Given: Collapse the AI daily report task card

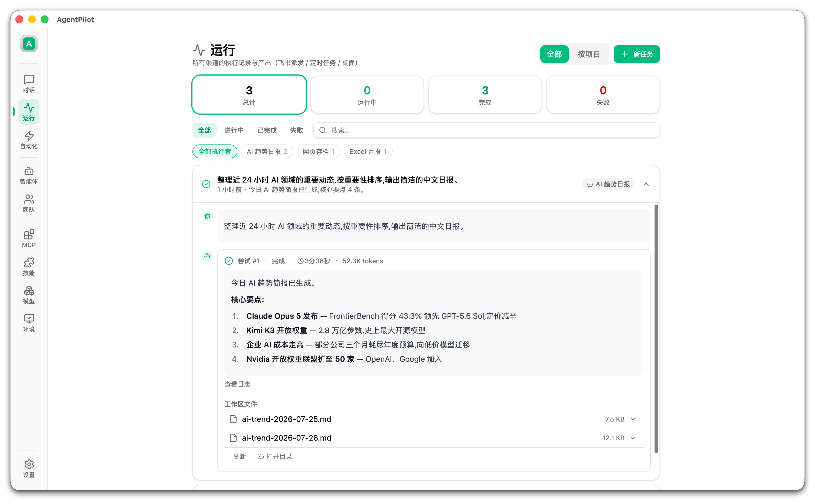Looking at the screenshot, I should [x=646, y=184].
